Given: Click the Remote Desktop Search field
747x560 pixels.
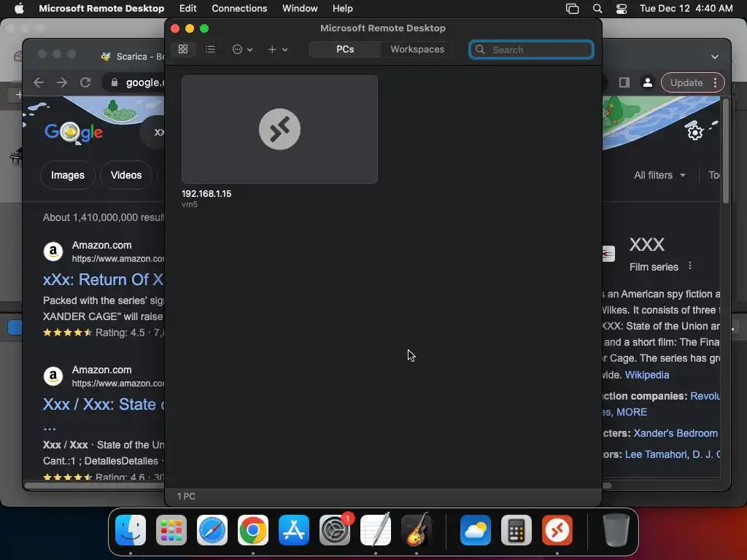Looking at the screenshot, I should pyautogui.click(x=531, y=50).
